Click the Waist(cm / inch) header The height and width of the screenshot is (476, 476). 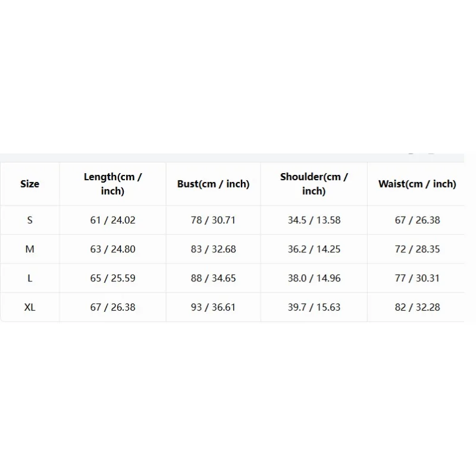click(x=417, y=184)
